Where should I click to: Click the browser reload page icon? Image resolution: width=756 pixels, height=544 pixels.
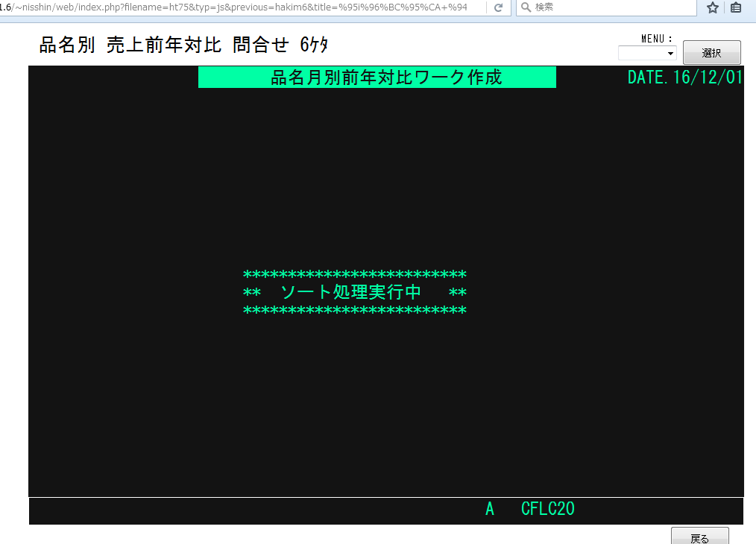[x=498, y=7]
